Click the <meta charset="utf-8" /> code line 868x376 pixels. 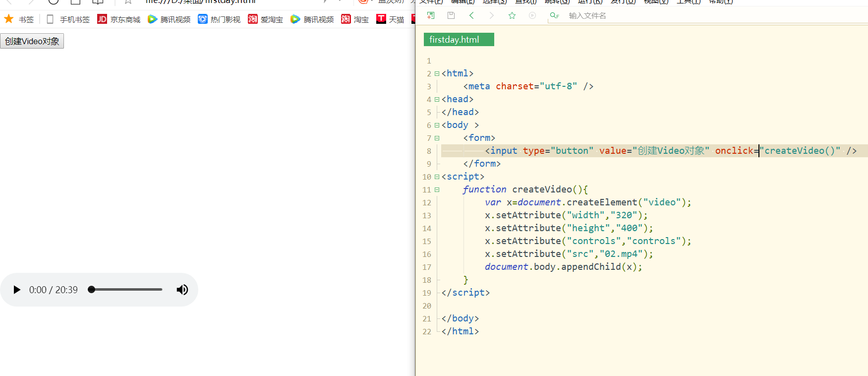pyautogui.click(x=528, y=86)
